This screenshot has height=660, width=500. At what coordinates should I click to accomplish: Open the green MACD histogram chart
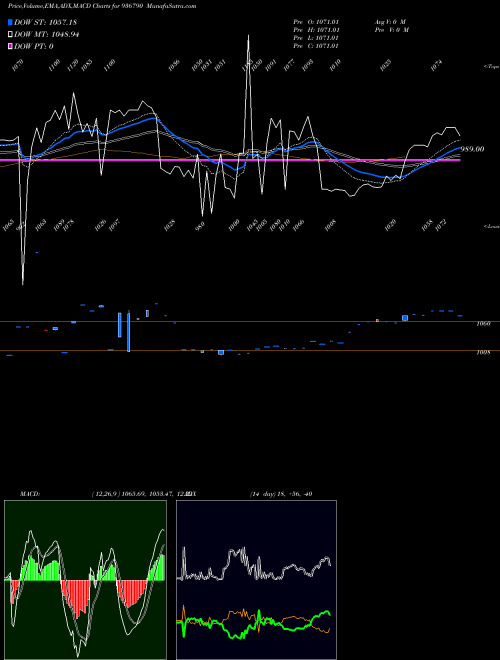click(85, 580)
